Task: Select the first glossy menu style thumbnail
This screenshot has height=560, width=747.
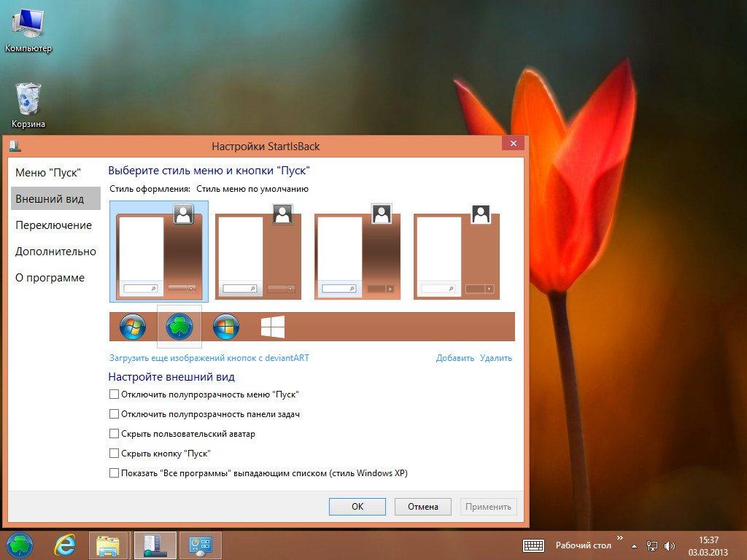Action: click(158, 252)
